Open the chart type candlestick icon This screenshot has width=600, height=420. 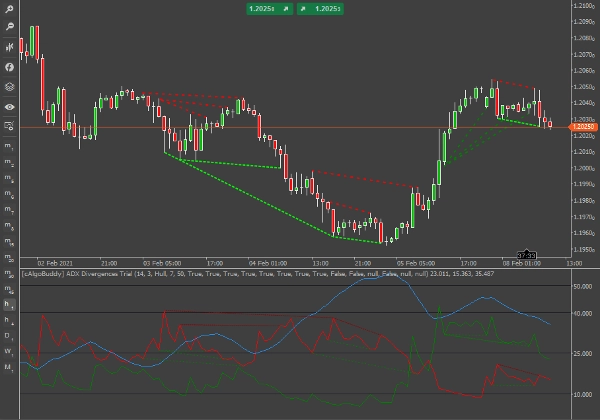(x=9, y=47)
